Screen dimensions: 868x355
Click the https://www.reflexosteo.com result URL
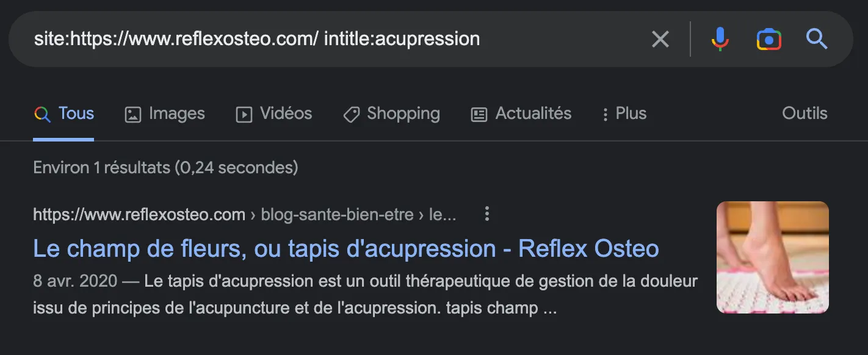pos(139,215)
